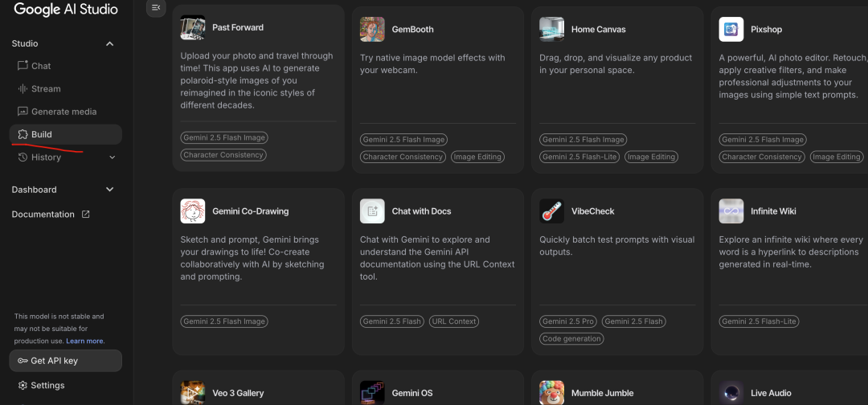The height and width of the screenshot is (405, 868).
Task: Open Chat in the sidebar
Action: (x=41, y=66)
